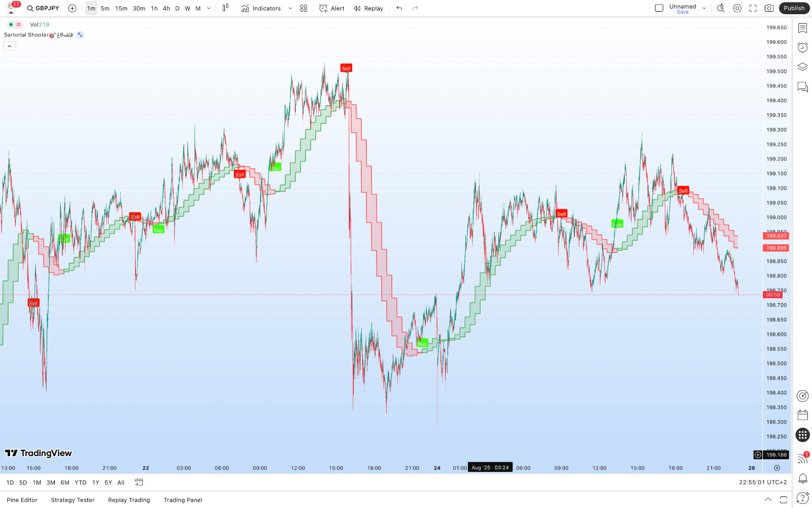Open the chart layout setup square icon
The width and height of the screenshot is (812, 508).
[x=659, y=8]
